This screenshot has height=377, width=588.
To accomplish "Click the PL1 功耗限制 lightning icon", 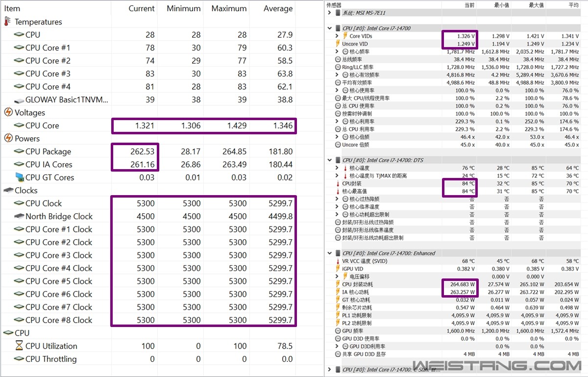I will [x=338, y=315].
